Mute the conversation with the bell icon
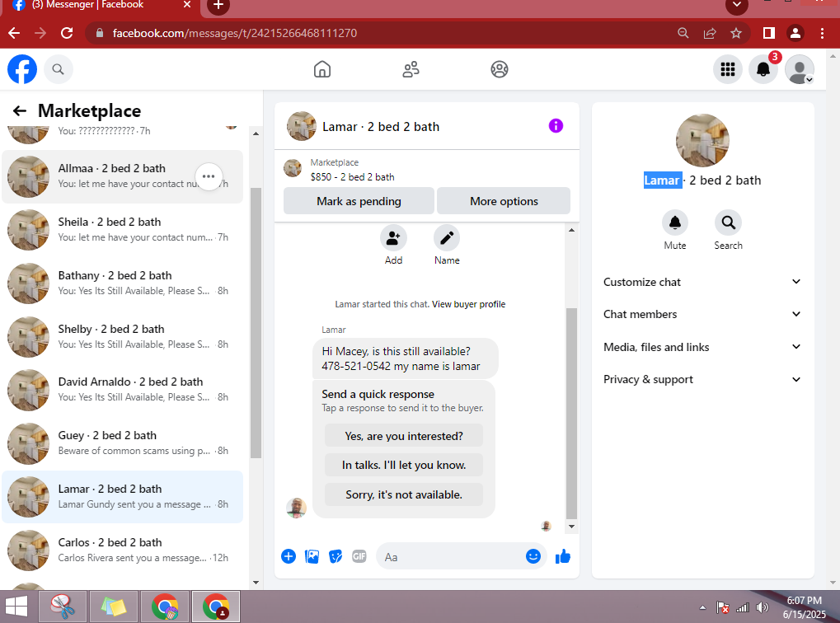 pyautogui.click(x=675, y=222)
